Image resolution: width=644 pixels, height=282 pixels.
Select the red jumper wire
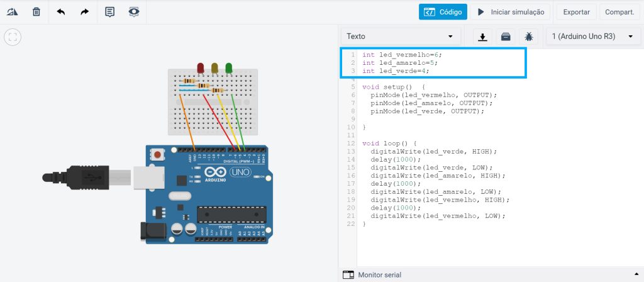219,122
